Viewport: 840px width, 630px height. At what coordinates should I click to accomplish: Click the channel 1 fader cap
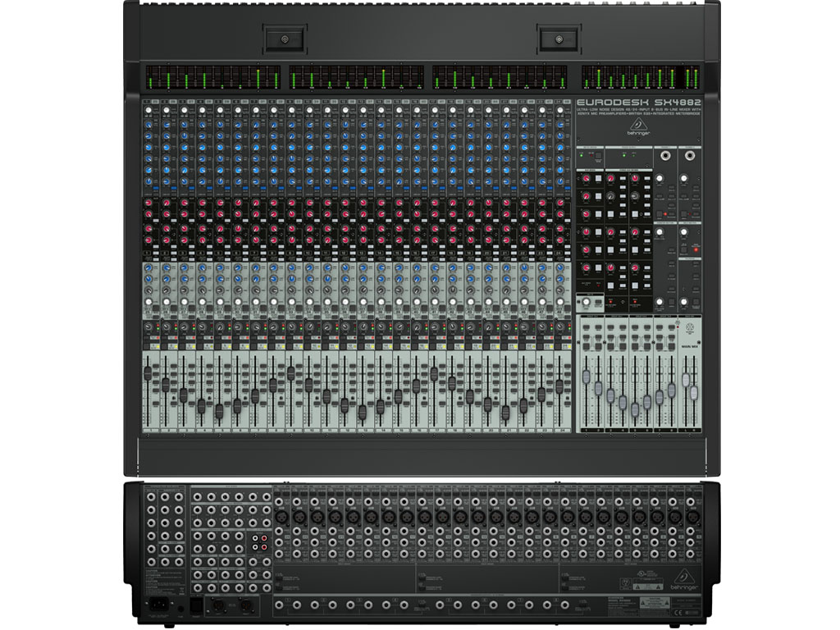tap(148, 373)
